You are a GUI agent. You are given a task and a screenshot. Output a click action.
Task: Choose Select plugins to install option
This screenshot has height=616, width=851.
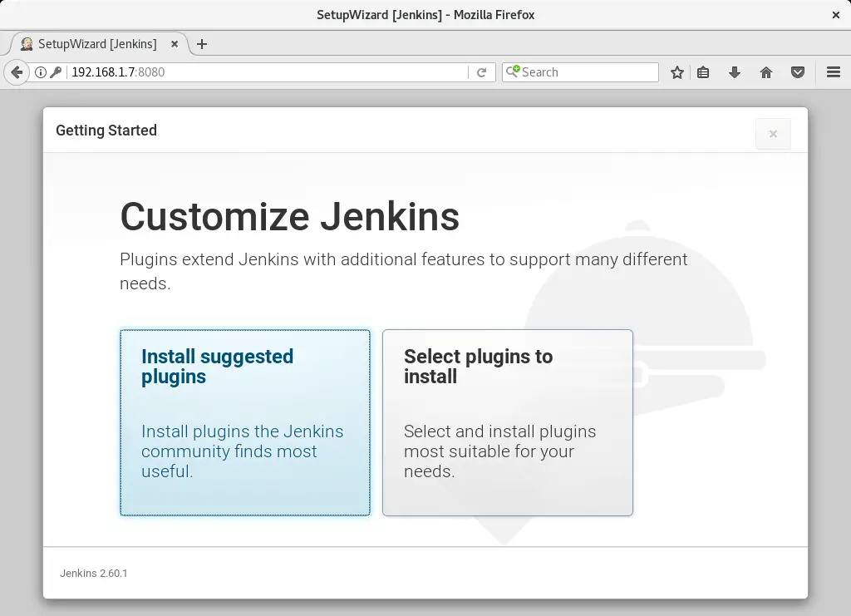pyautogui.click(x=508, y=422)
